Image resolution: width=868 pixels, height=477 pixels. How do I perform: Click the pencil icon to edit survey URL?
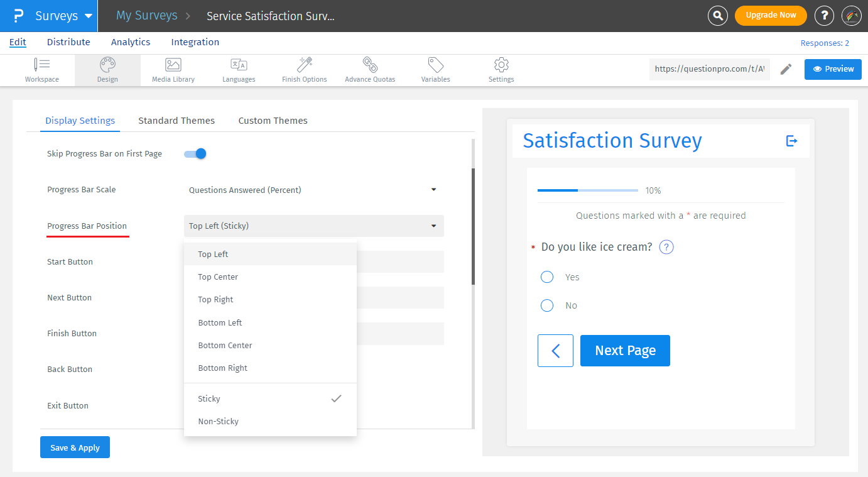786,69
